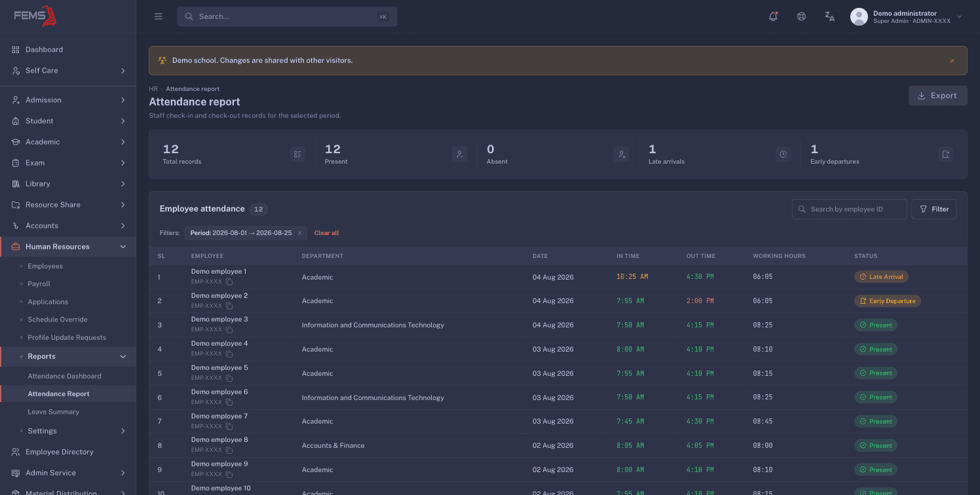The image size is (980, 495).
Task: Focus the global search box
Action: (x=287, y=16)
